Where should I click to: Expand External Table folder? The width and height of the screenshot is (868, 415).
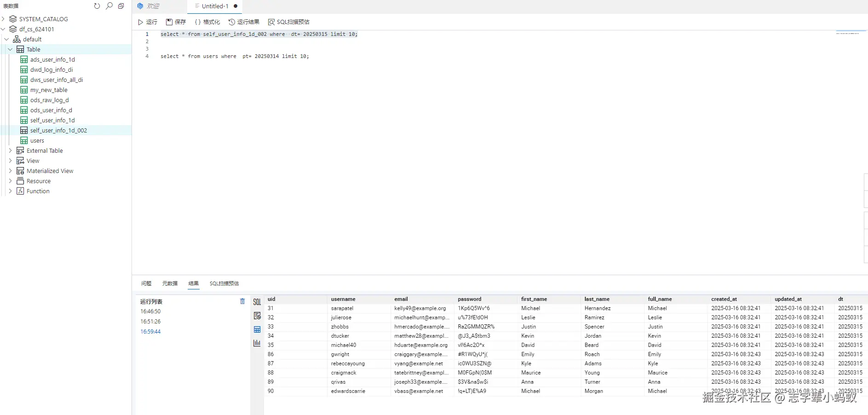11,150
